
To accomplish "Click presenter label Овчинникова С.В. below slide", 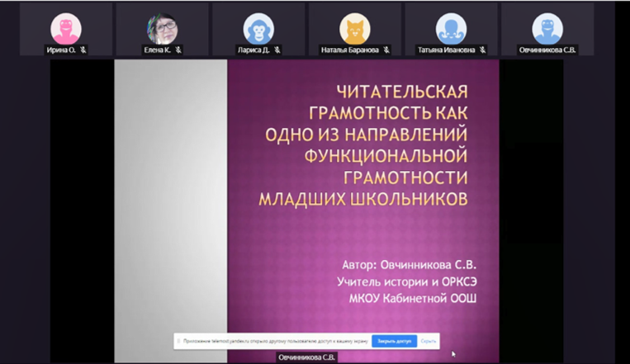I will pyautogui.click(x=305, y=357).
